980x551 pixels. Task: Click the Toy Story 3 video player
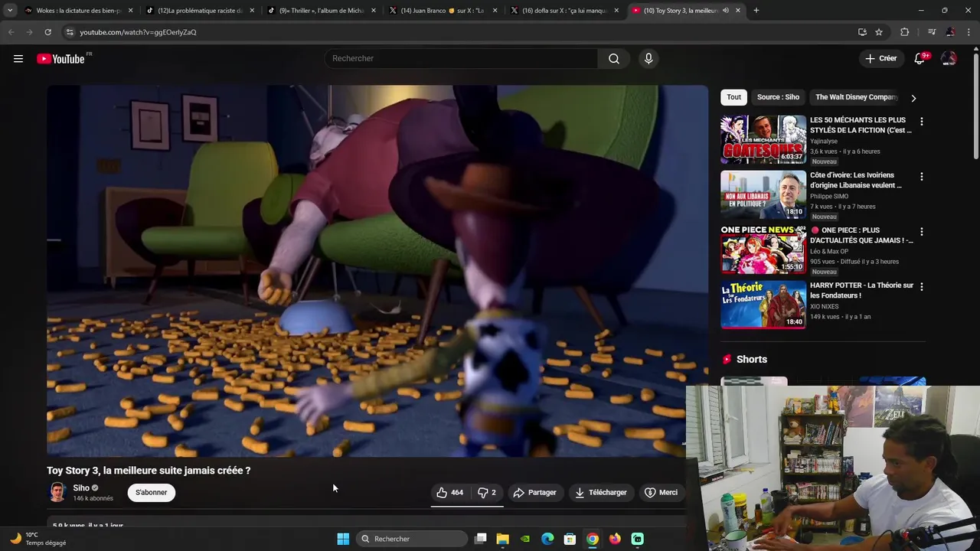click(x=377, y=271)
